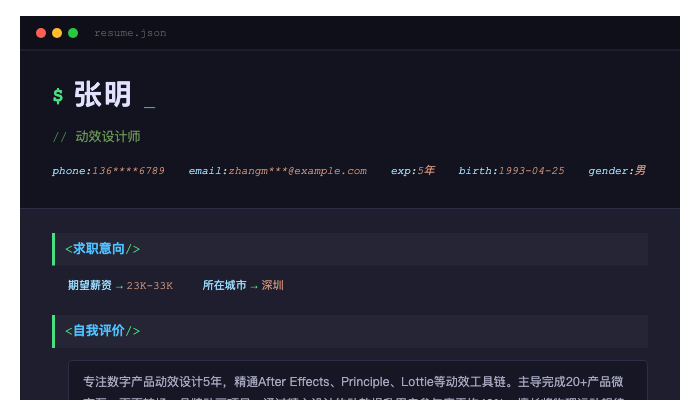Screen dimensions: 700x400
Task: Click the 所在城市 label
Action: tap(225, 285)
